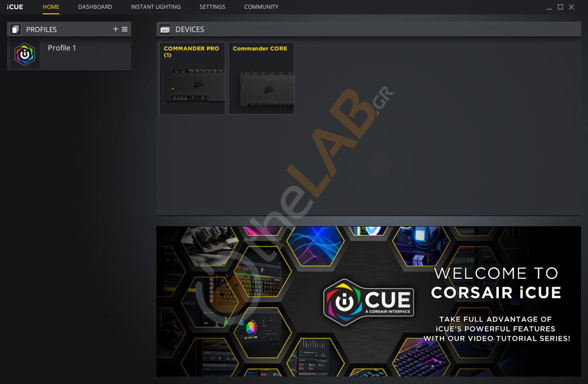Open the Commander CORE device tile
This screenshot has height=384, width=588.
tap(261, 78)
